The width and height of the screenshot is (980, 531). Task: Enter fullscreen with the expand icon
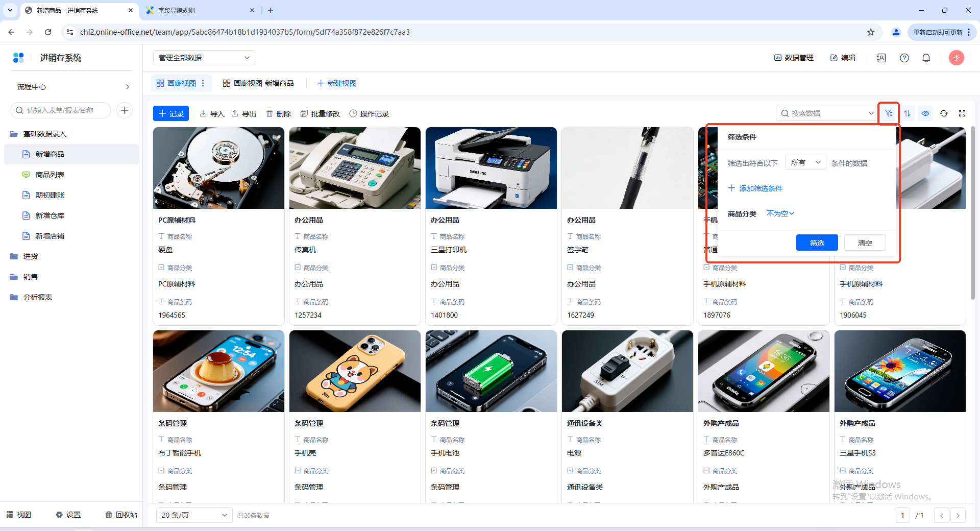click(962, 113)
